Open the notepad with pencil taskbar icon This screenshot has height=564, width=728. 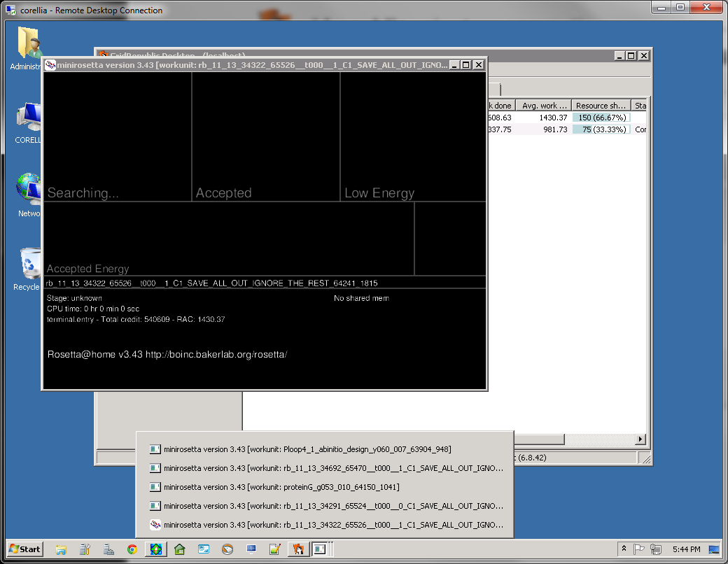[275, 549]
